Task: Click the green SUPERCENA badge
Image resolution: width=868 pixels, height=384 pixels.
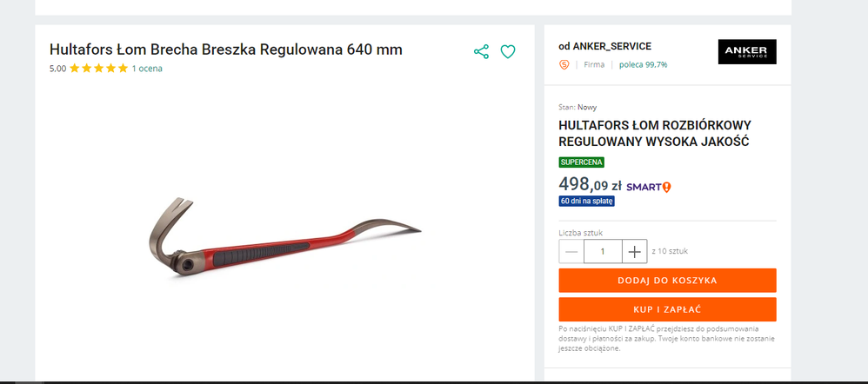Action: (x=581, y=162)
